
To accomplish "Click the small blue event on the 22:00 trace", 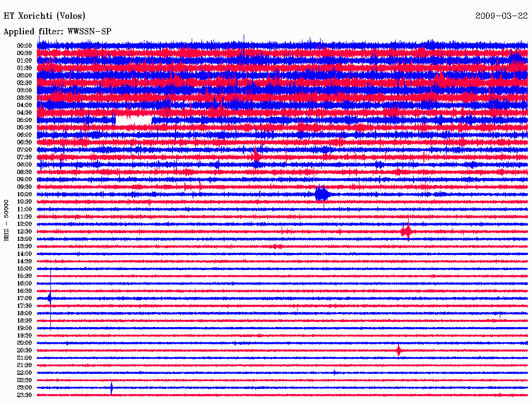I will [335, 373].
